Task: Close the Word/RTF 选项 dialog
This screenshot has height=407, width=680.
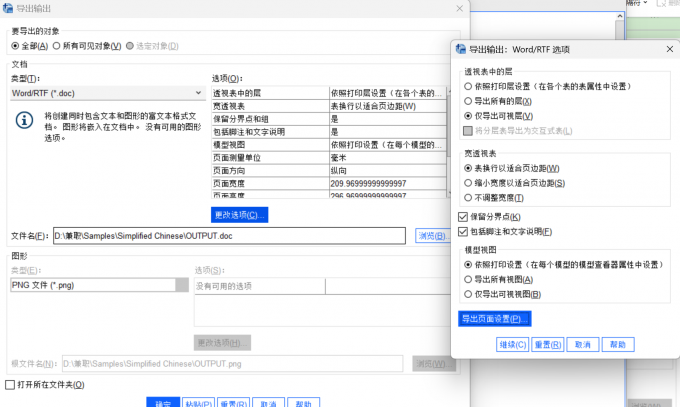Action: pos(670,49)
